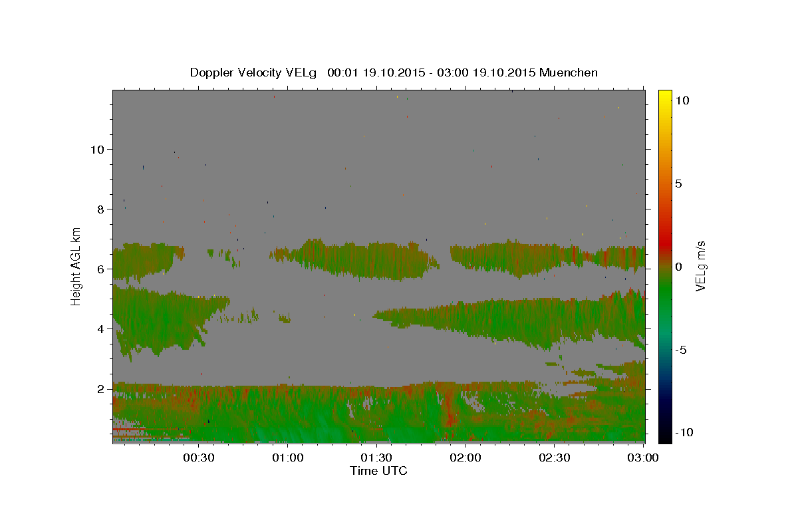Click the yellow top of the colorbar
The image size is (798, 532).
click(665, 96)
